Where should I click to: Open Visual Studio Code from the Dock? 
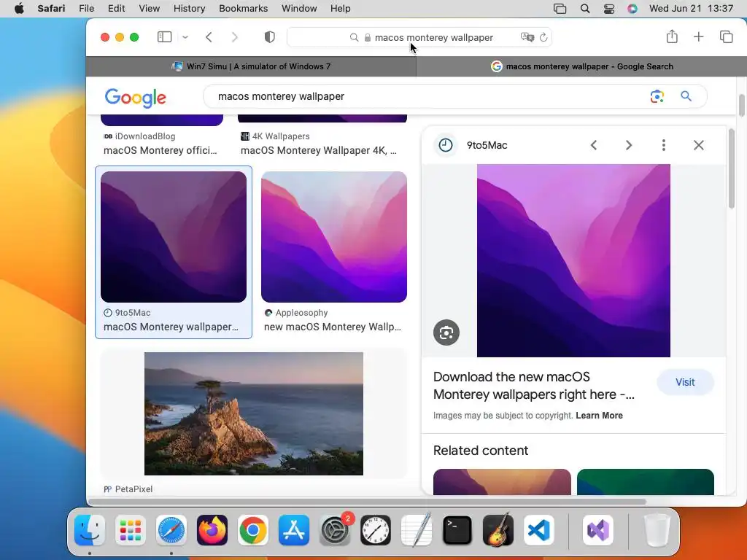539,530
